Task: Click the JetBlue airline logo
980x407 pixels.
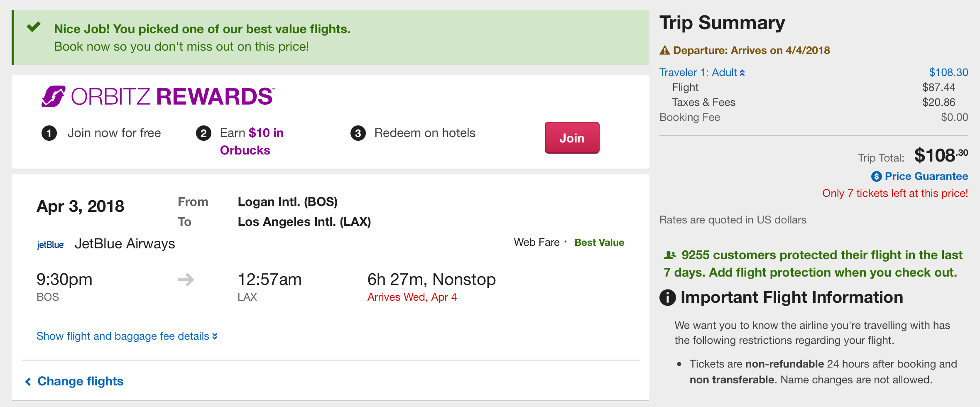Action: pyautogui.click(x=50, y=245)
